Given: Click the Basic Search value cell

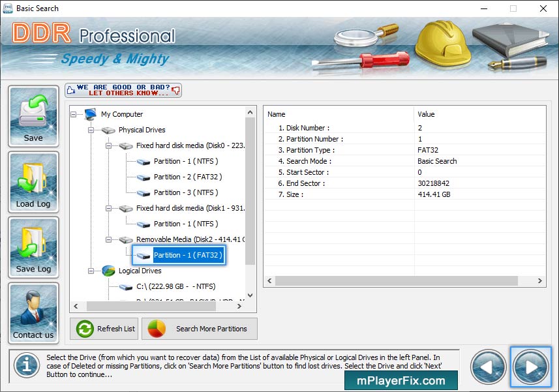Looking at the screenshot, I should pos(437,161).
